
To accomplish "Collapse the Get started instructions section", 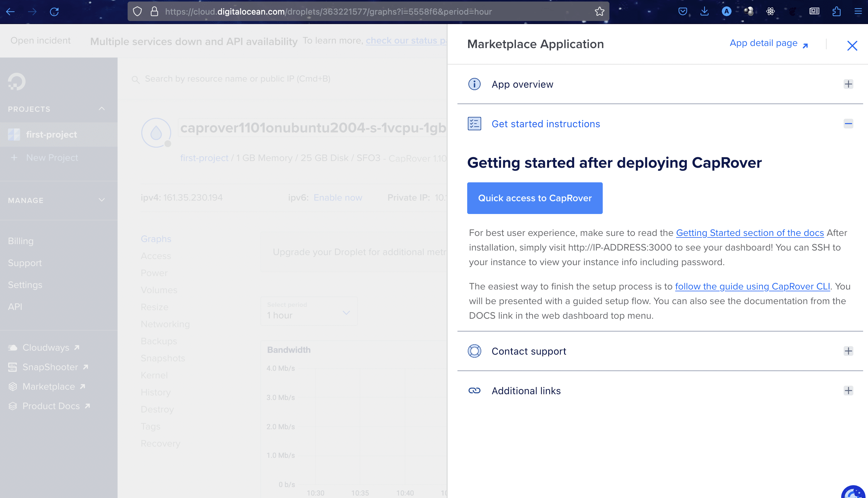I will (848, 124).
